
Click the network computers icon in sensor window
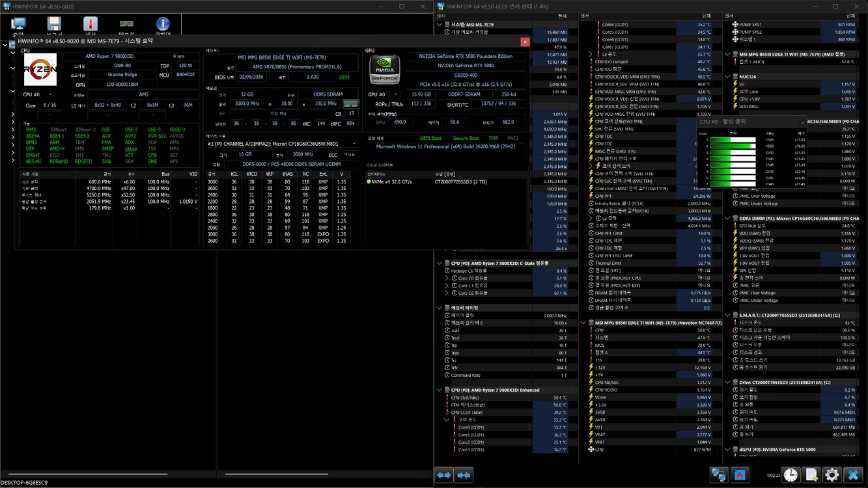click(x=719, y=475)
